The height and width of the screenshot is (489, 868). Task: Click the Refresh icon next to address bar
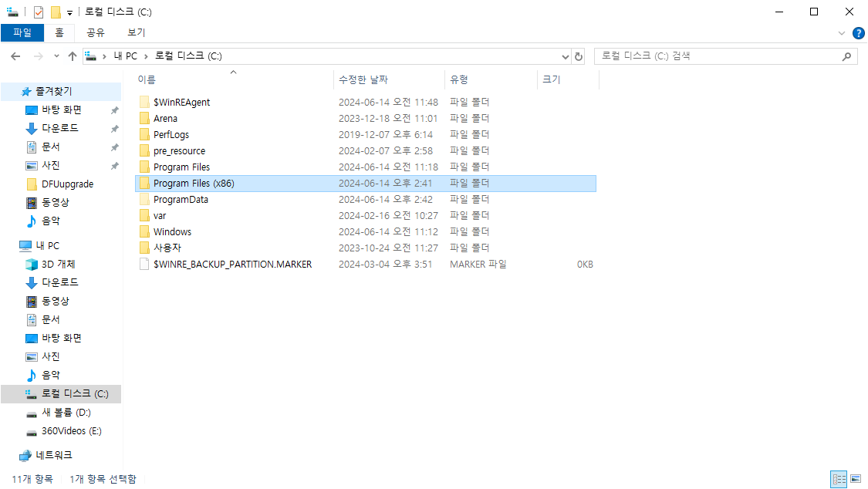pos(578,56)
